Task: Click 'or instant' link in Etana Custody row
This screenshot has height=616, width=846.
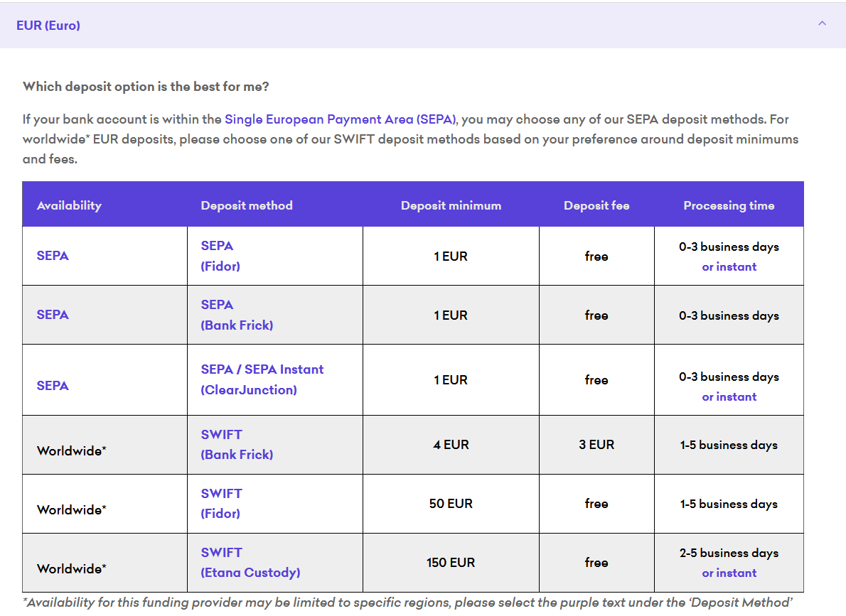Action: [x=729, y=573]
